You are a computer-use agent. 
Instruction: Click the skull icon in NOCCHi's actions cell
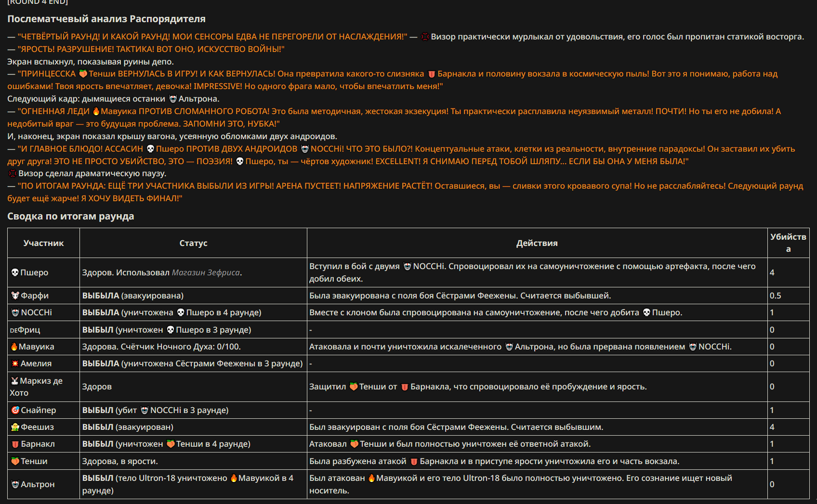[646, 312]
